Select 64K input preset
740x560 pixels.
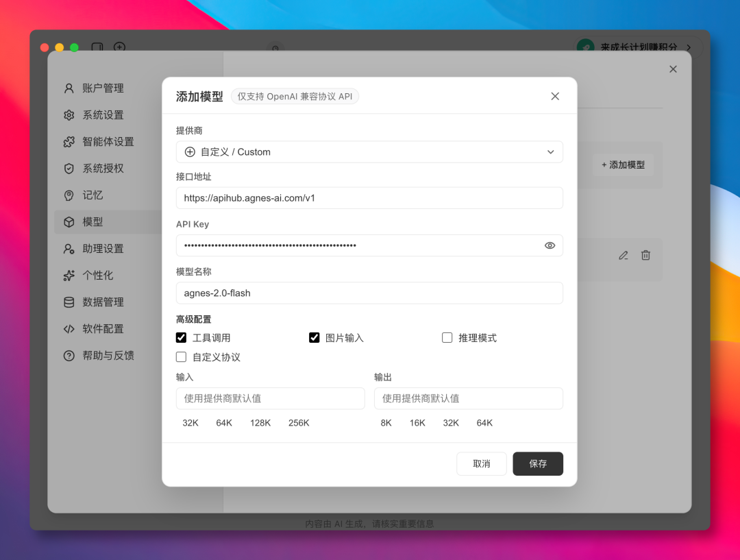point(224,423)
